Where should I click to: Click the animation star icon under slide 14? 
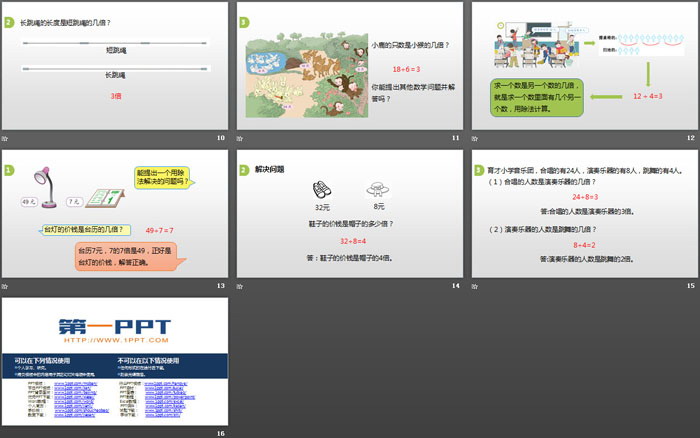[x=239, y=286]
